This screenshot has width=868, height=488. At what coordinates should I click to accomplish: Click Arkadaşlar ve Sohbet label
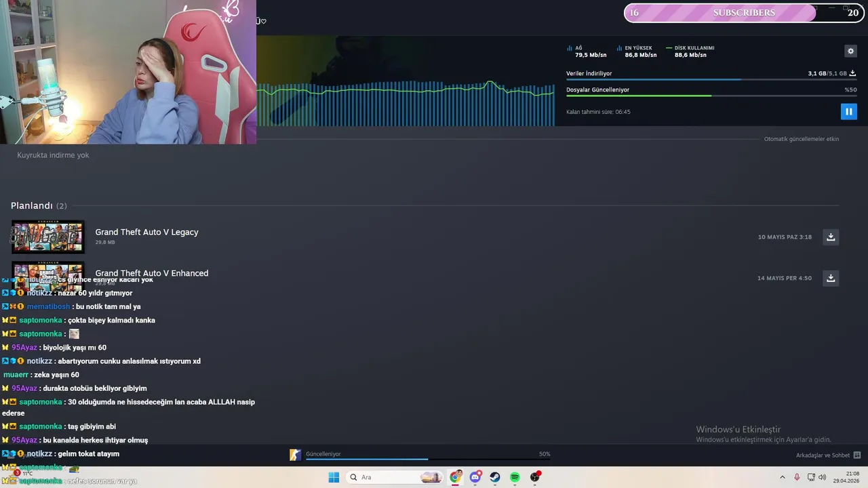click(x=823, y=455)
